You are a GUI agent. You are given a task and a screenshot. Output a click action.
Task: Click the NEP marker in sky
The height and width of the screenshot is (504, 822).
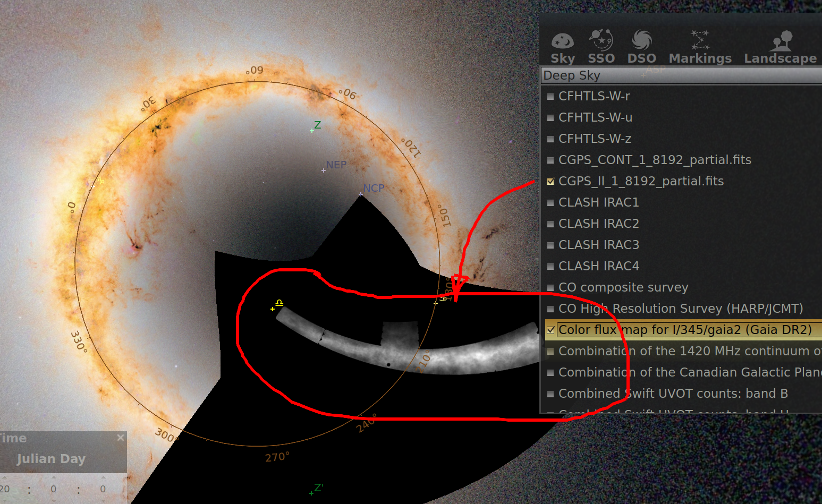tap(324, 170)
